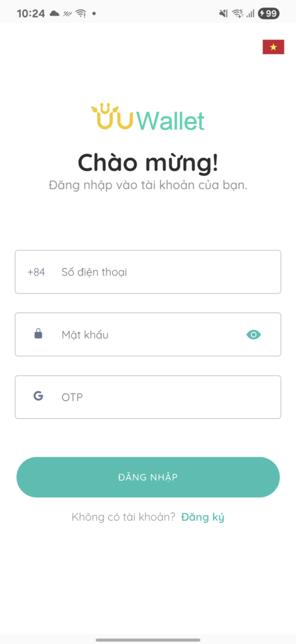This screenshot has height=644, width=296.
Task: Tap the battery indicator showing 99
Action: [269, 14]
